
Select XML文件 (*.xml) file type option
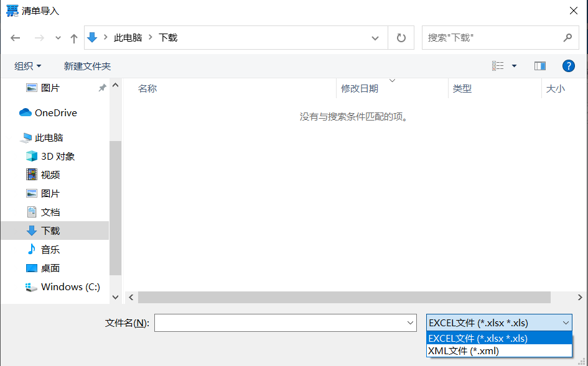click(x=464, y=350)
